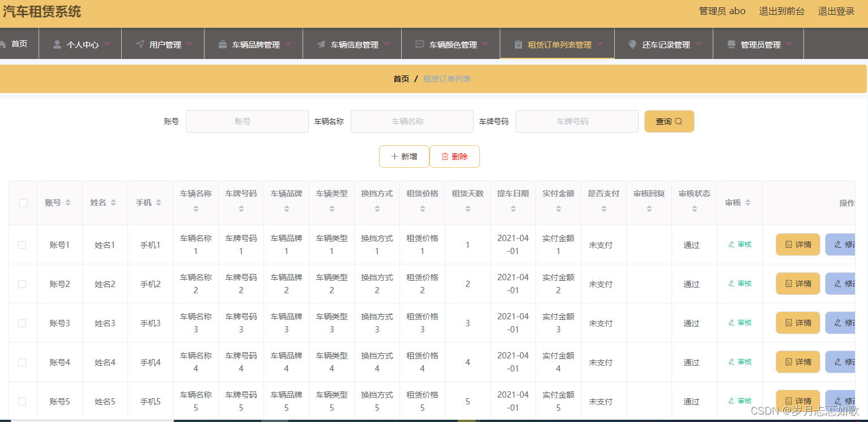Click 审核 link for 账号2 row

coord(740,284)
